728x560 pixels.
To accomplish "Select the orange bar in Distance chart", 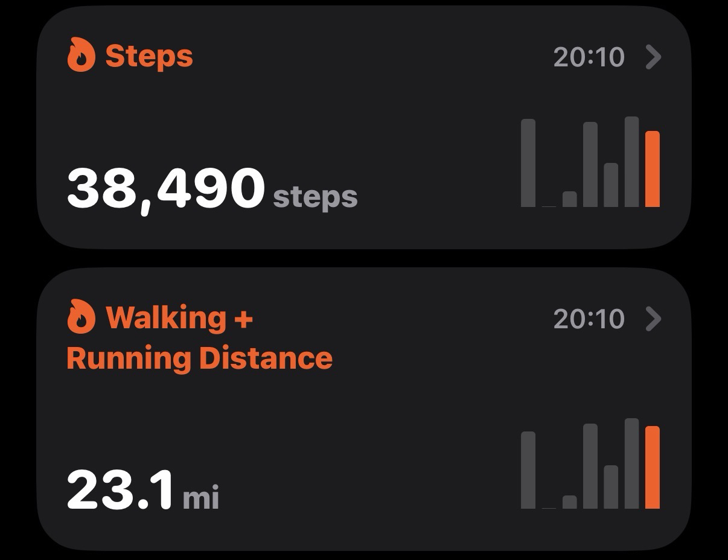I will [653, 468].
